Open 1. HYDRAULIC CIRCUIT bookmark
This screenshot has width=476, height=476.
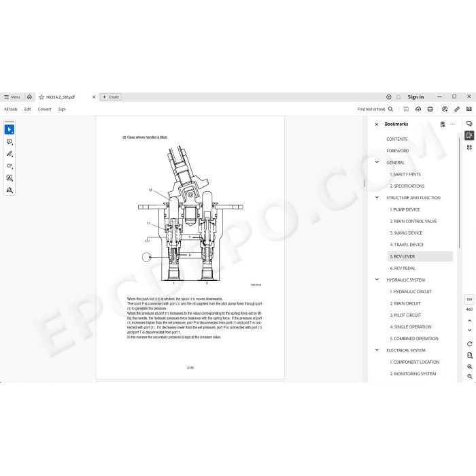[x=411, y=292]
